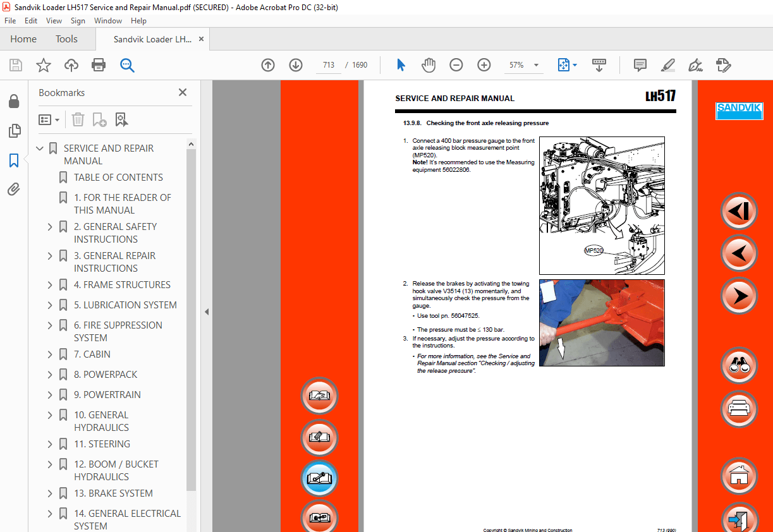Toggle the Page Thumbnails panel

(14, 131)
